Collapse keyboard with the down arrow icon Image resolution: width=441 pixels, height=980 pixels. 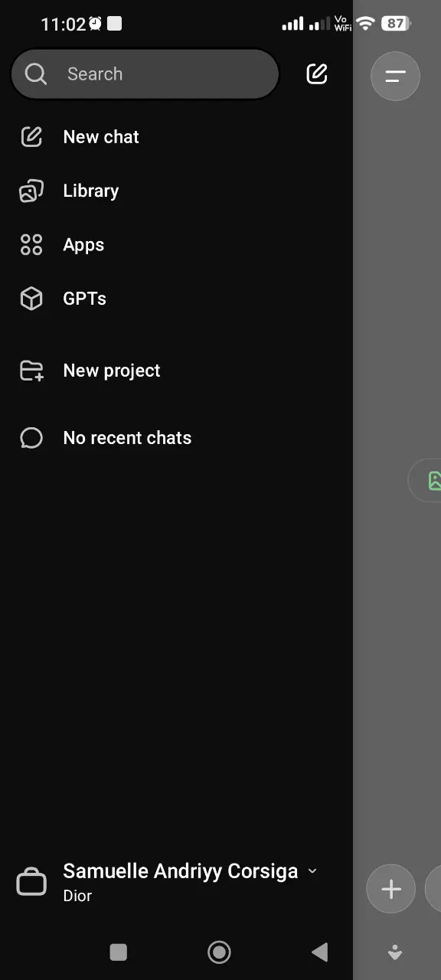395,952
